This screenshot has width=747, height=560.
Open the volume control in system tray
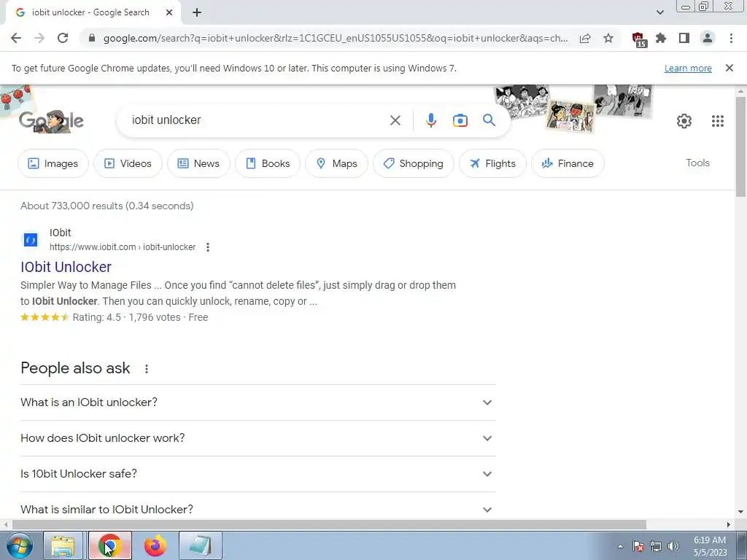673,546
